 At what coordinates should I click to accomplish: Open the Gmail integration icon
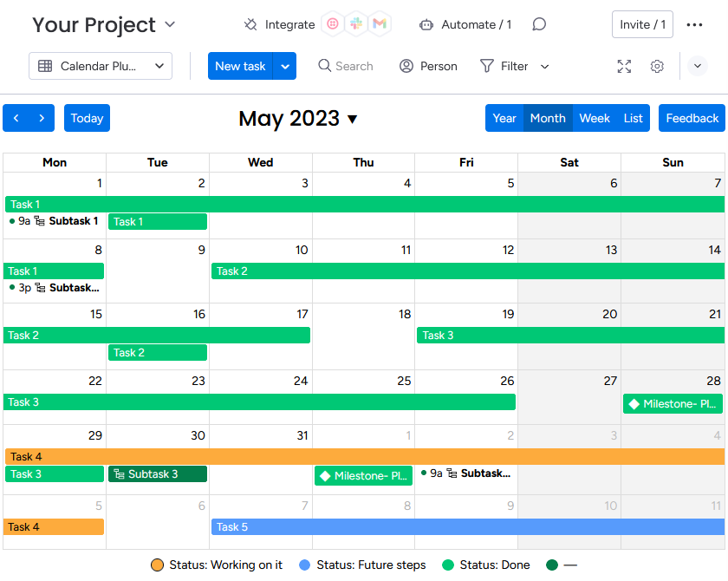coord(380,24)
